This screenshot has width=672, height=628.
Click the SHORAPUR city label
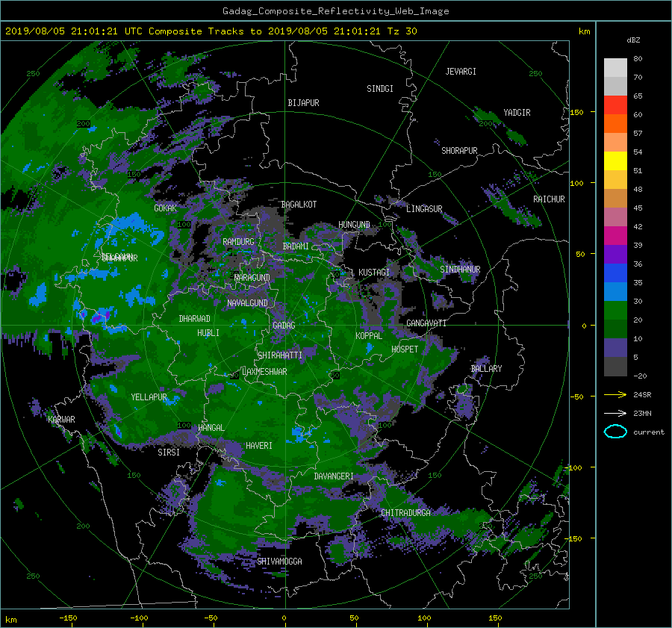click(x=459, y=151)
